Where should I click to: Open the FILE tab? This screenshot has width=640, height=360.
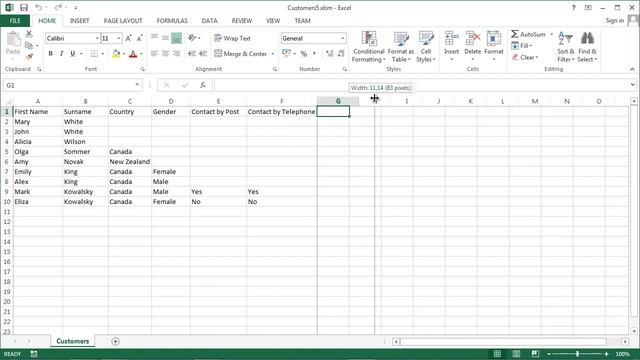[15, 21]
